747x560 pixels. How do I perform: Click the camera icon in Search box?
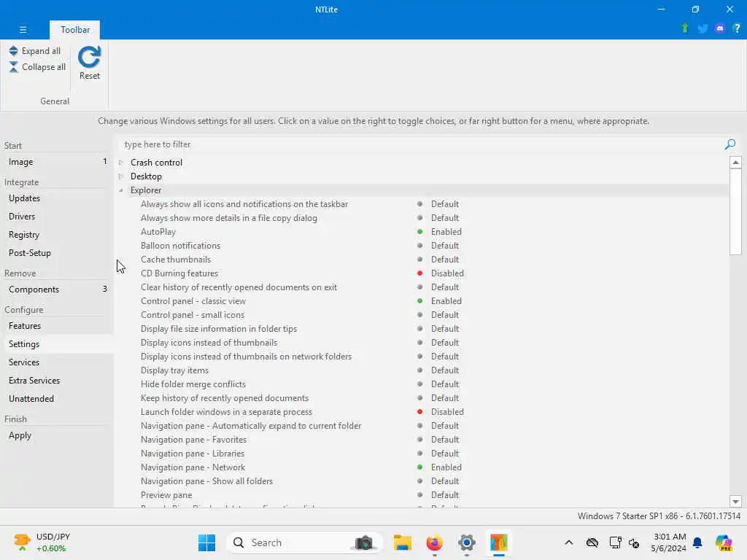point(364,542)
